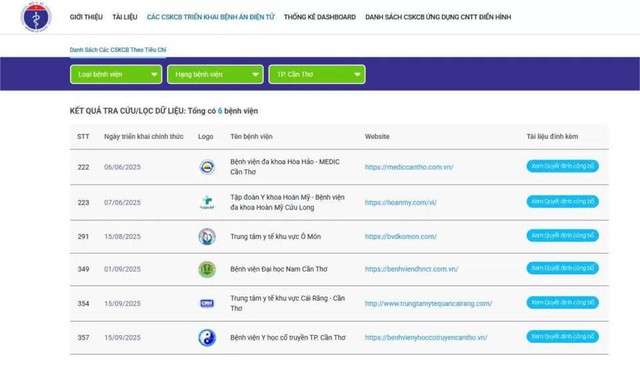Open the TP. Cần Thơ province dropdown
Screen dimensions: 640x371
coord(317,74)
